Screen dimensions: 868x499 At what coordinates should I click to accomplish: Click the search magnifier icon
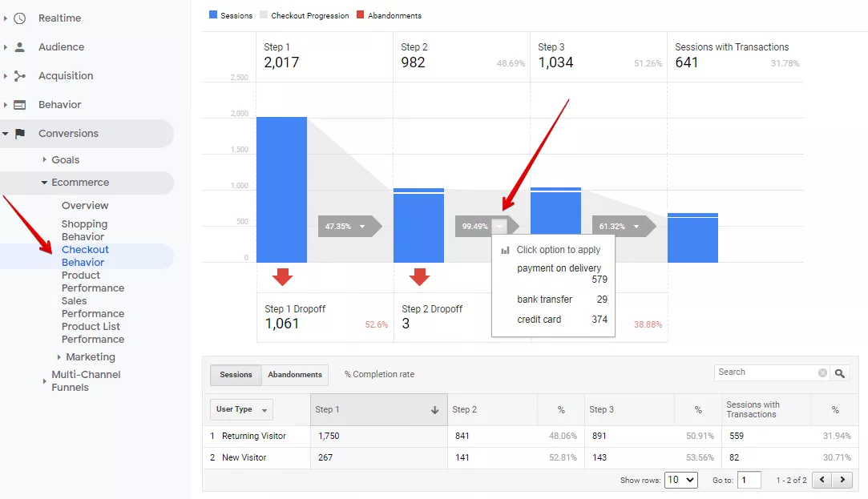840,373
